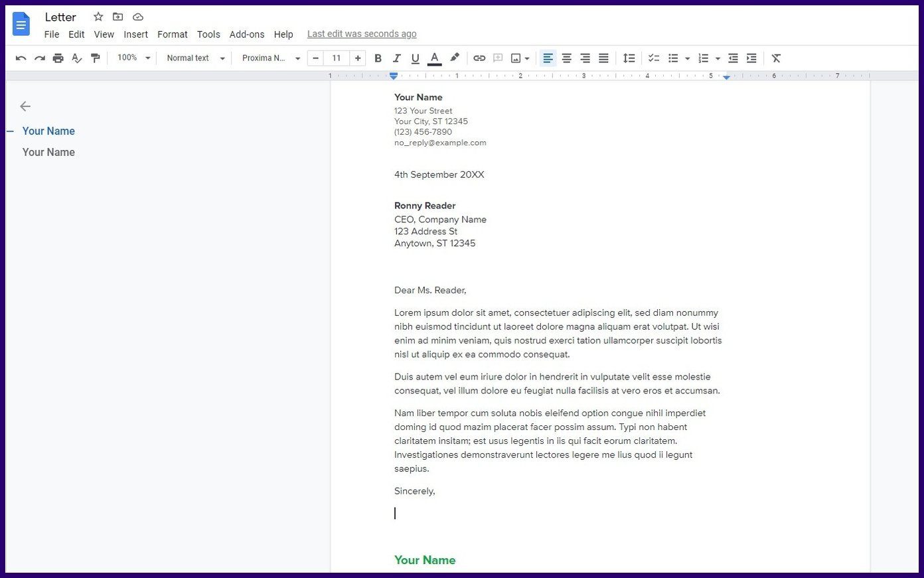Set justified text alignment

click(603, 58)
